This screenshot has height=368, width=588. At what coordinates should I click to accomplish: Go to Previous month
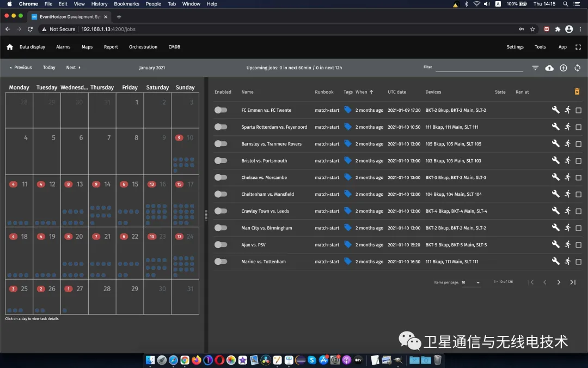tap(21, 68)
